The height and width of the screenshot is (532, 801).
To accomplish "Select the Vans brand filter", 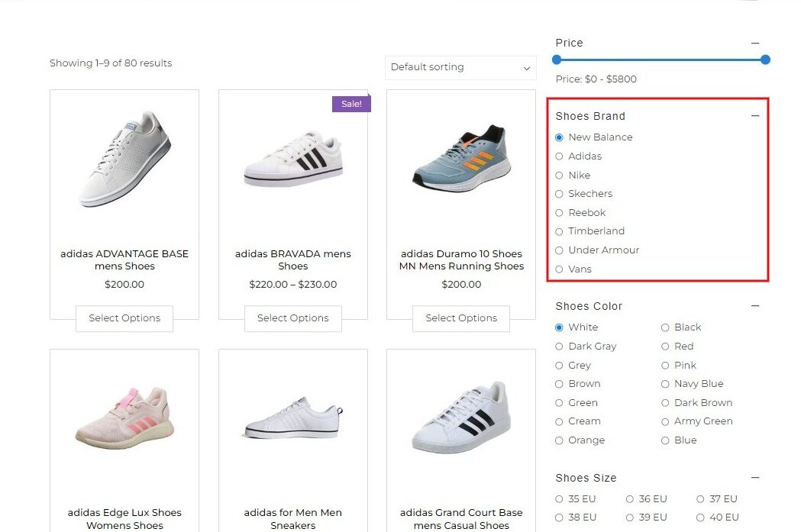I will 559,269.
